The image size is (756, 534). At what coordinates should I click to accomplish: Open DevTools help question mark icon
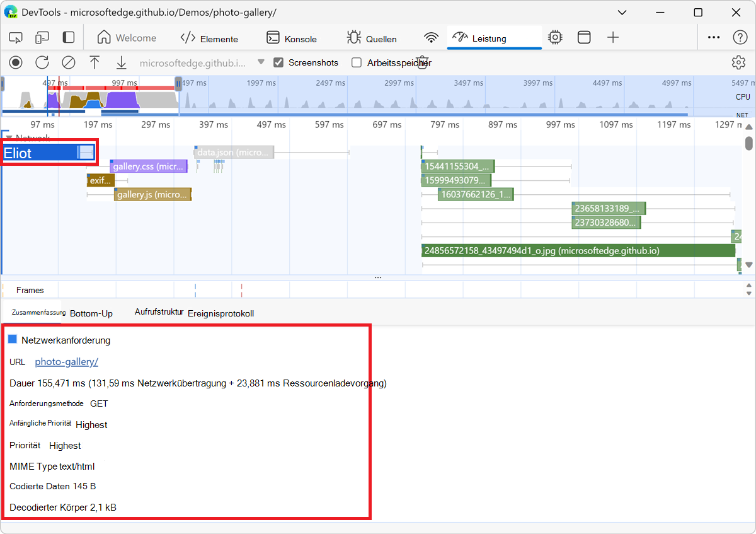click(740, 38)
